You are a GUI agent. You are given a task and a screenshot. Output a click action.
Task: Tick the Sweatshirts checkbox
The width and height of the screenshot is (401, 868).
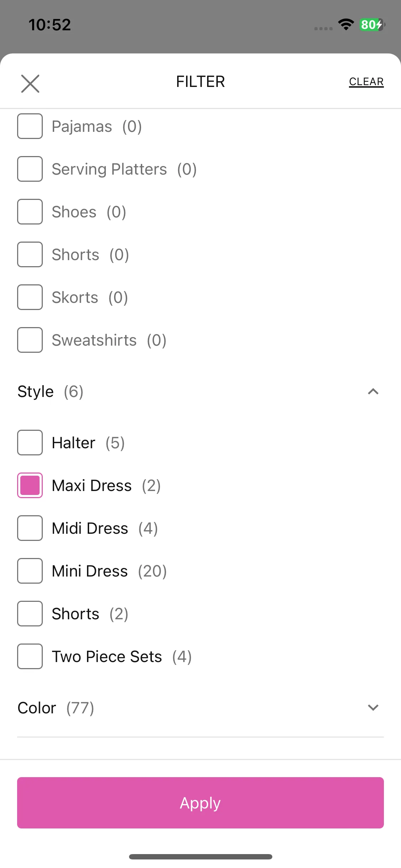point(30,340)
